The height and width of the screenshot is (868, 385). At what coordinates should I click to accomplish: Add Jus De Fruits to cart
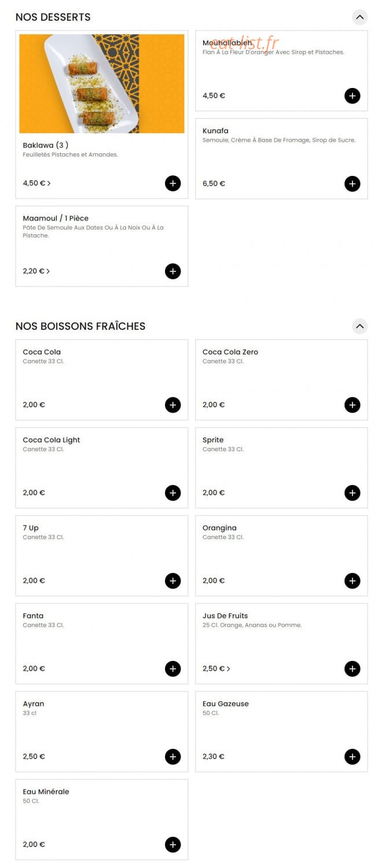click(x=352, y=668)
